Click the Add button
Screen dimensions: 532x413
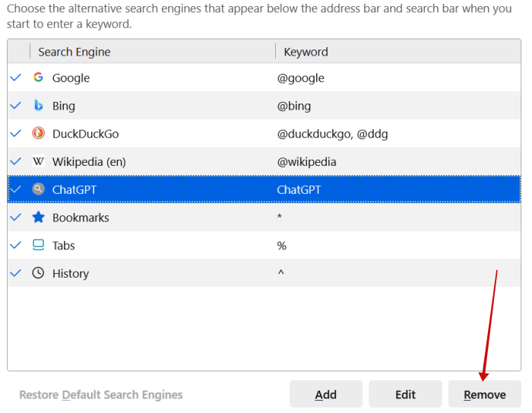pyautogui.click(x=326, y=394)
